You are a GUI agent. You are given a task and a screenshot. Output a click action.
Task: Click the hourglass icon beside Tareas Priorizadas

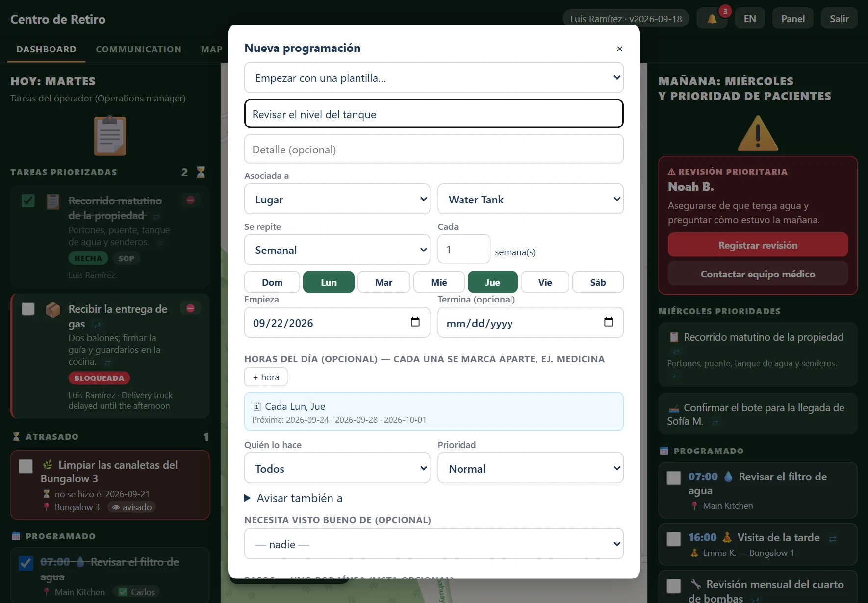coord(201,172)
